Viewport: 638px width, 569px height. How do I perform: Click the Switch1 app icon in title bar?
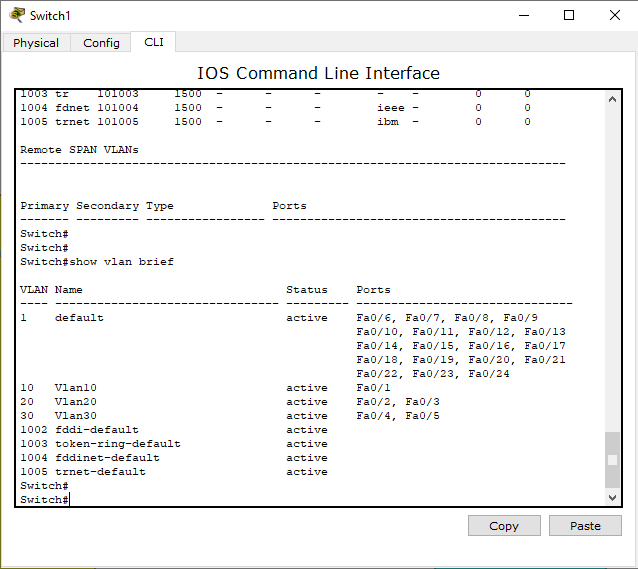(x=17, y=15)
